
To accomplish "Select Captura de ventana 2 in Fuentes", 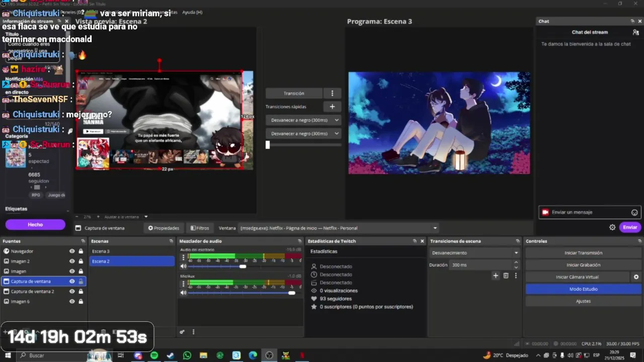I will tap(44, 292).
